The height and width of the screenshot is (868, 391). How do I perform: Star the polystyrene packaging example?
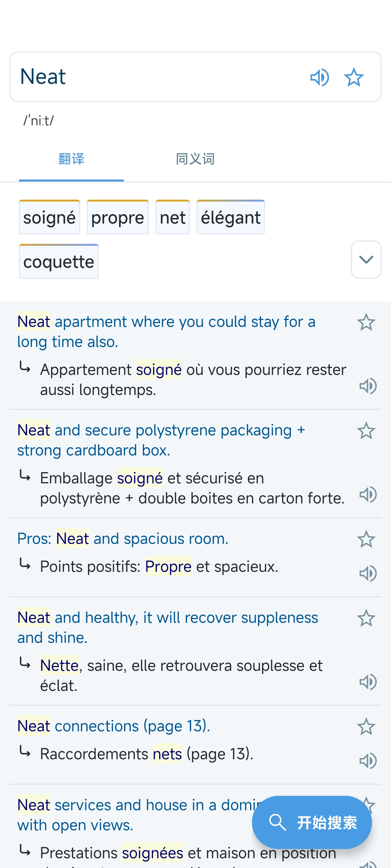coord(366,431)
